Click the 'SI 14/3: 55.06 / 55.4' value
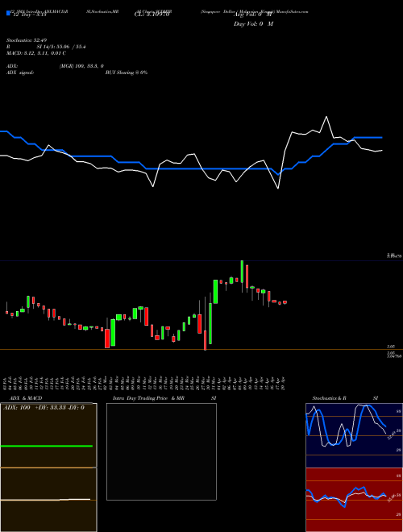The width and height of the screenshot is (403, 532). tap(61, 47)
